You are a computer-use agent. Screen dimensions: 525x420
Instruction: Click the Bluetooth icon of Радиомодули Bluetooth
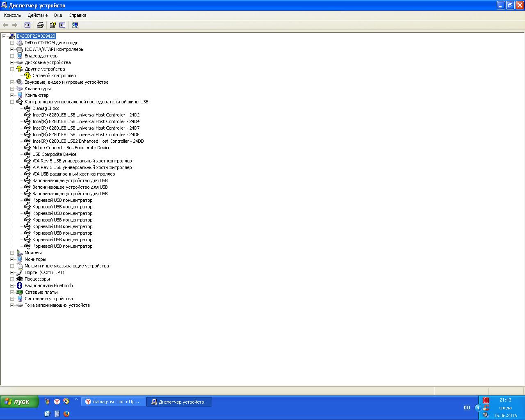pyautogui.click(x=19, y=285)
